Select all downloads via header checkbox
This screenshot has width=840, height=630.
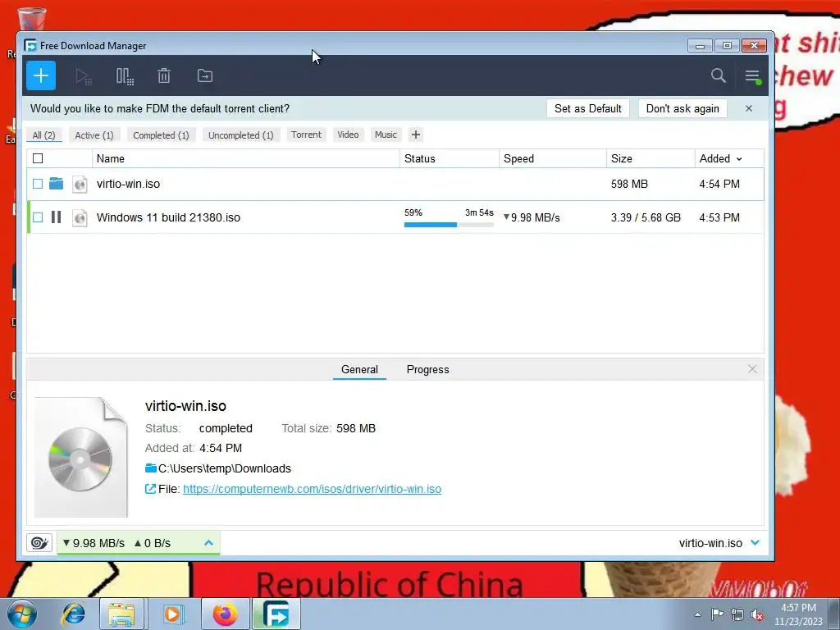pyautogui.click(x=38, y=158)
